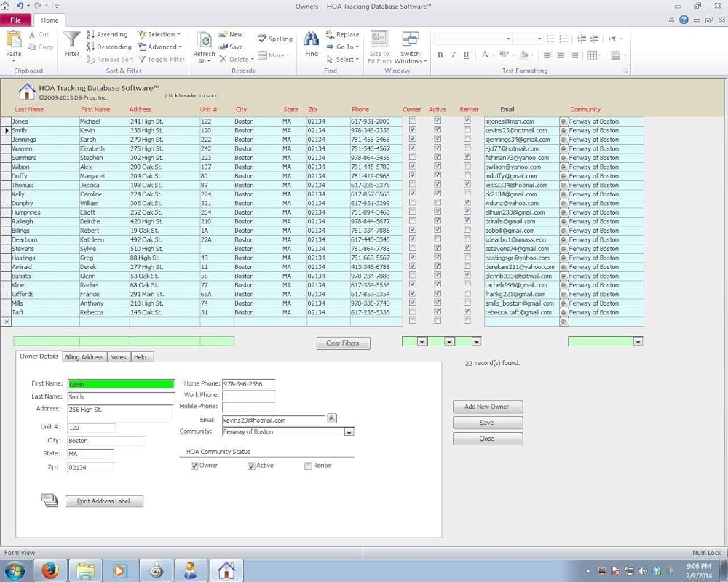Click the Print Address Label button
The image size is (728, 582).
[x=104, y=501]
